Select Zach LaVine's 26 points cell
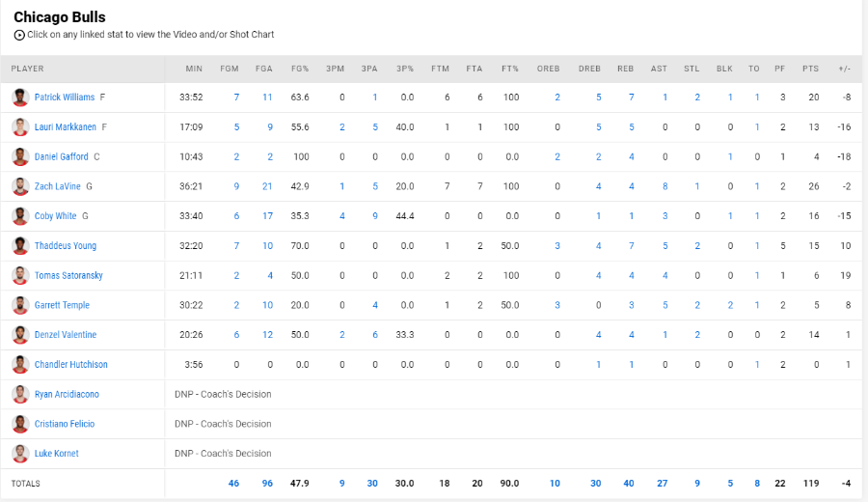Viewport: 868px width, 502px height. 813,186
